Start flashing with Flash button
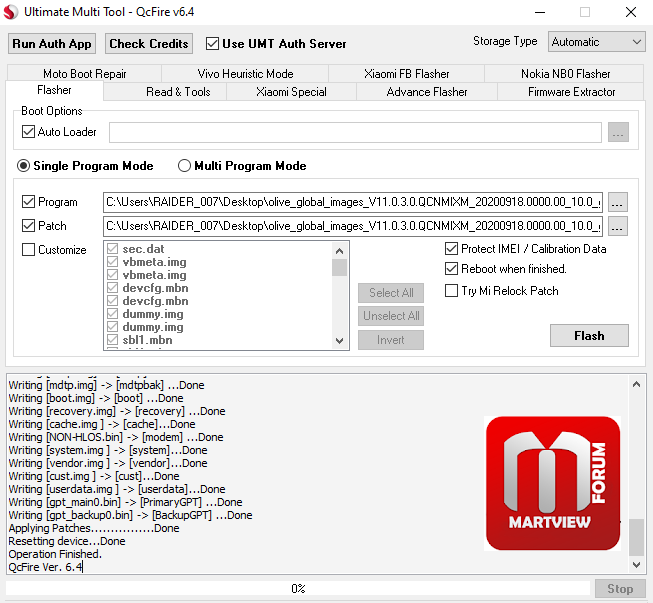The height and width of the screenshot is (603, 653). click(589, 336)
